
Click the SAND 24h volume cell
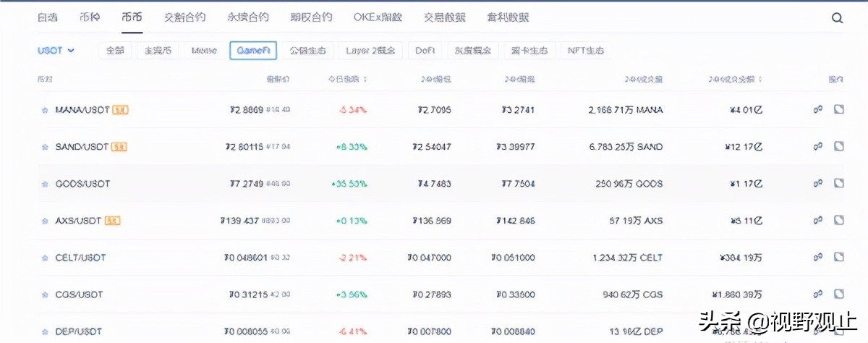pos(626,147)
